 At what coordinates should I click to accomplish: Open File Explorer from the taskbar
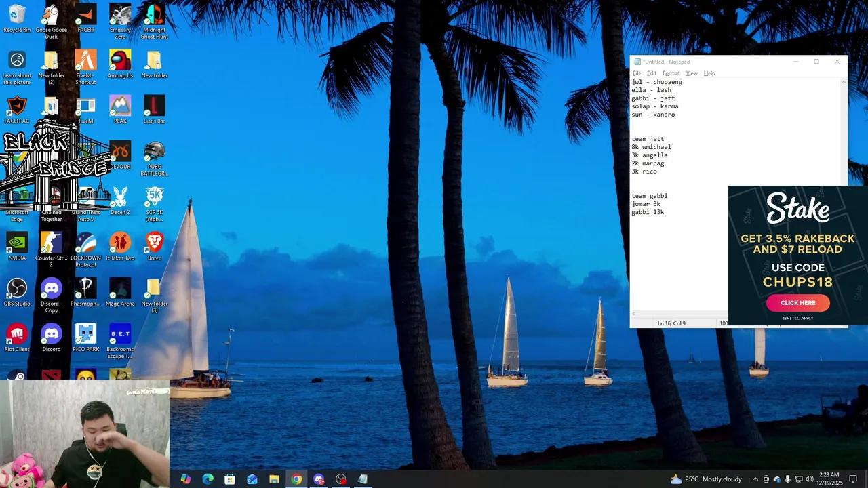(x=274, y=479)
